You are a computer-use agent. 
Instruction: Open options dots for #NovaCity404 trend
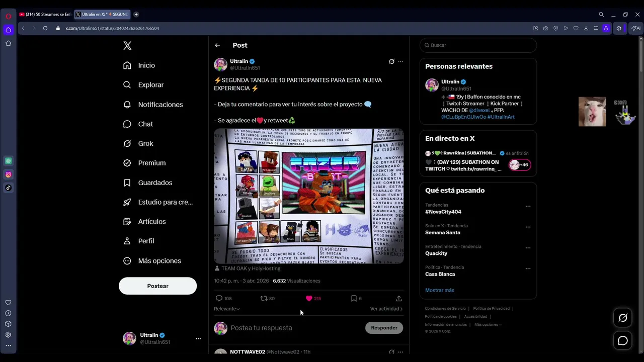pos(528,206)
